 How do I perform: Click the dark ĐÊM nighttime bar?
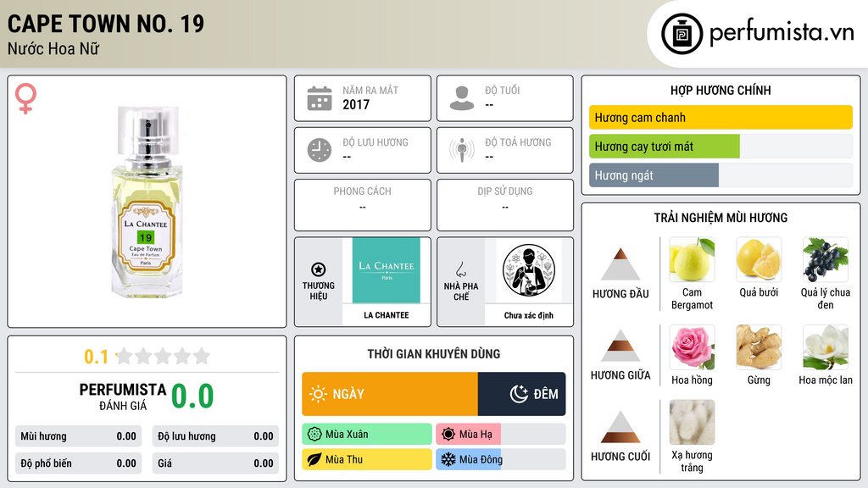pos(521,394)
